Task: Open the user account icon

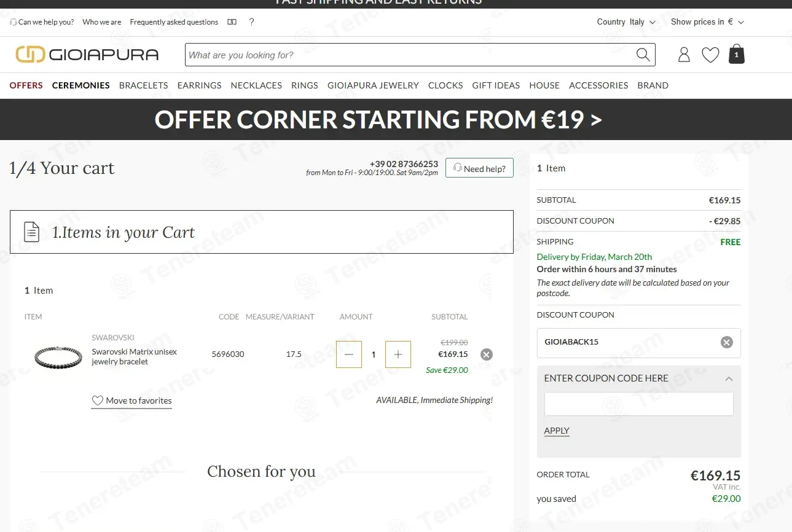Action: (684, 55)
